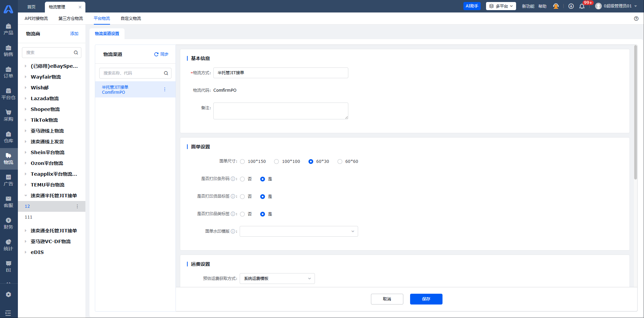
Task: Open the 广告 sidebar module
Action: [x=8, y=180]
